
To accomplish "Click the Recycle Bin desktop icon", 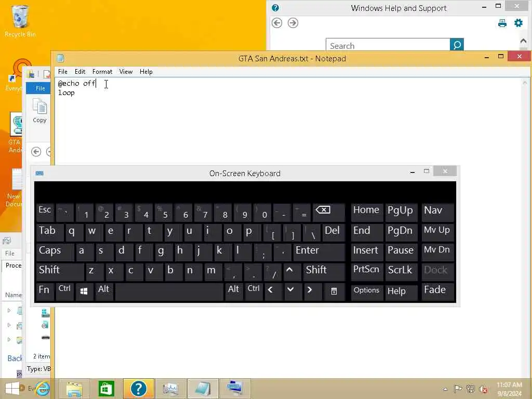I will click(x=20, y=21).
